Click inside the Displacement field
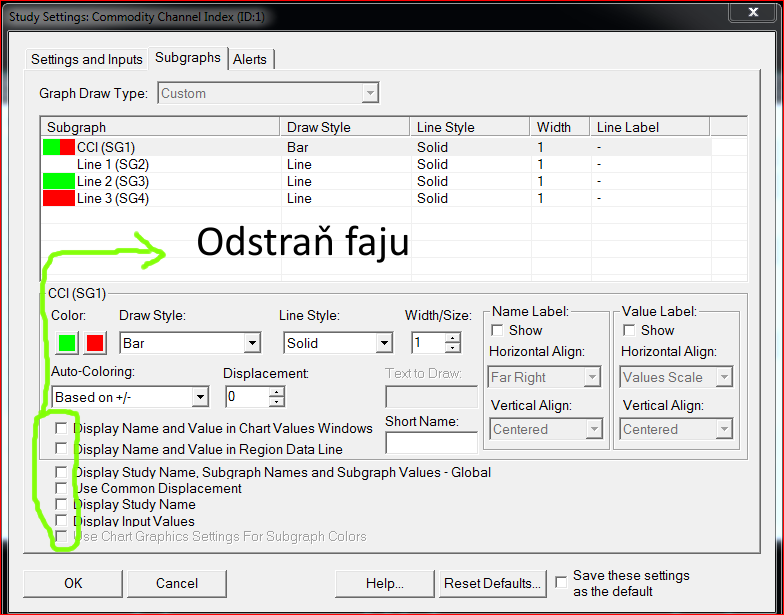The image size is (784, 615). (247, 397)
